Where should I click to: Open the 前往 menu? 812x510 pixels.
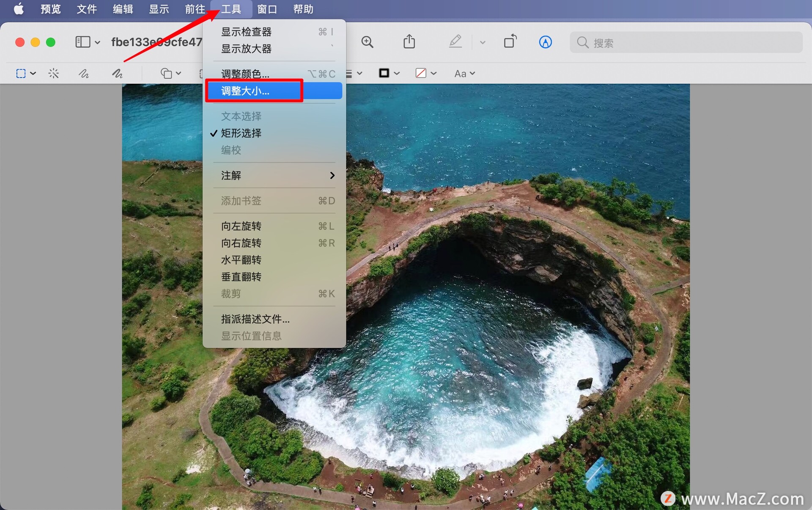pos(195,9)
